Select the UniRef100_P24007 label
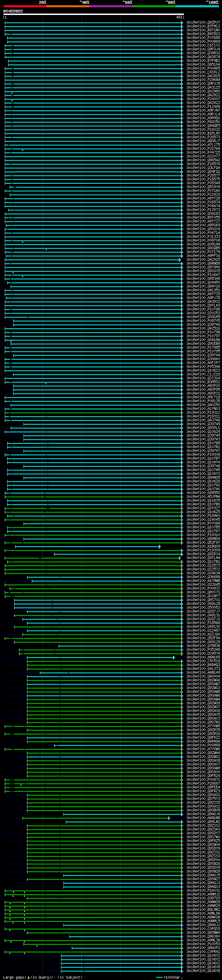Screen dimensions: 222x980 [203, 99]
